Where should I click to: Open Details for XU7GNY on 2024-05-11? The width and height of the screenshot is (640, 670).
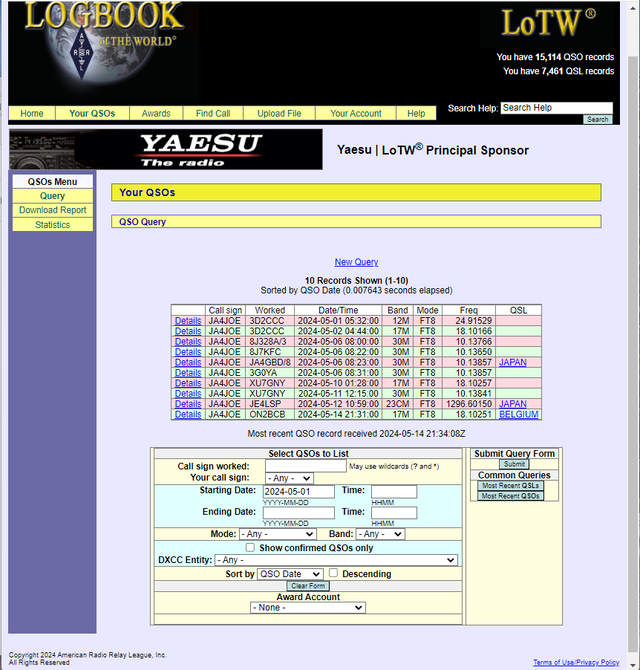click(188, 394)
